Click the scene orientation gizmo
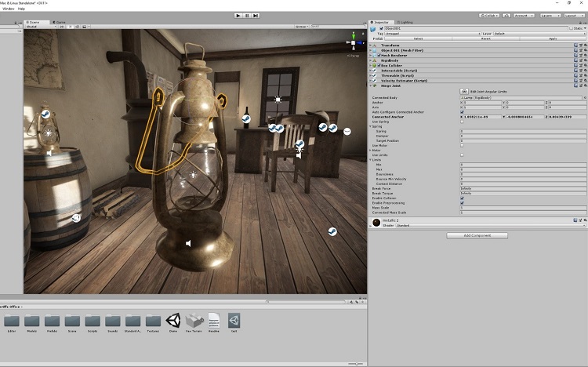The height and width of the screenshot is (367, 588). point(354,42)
